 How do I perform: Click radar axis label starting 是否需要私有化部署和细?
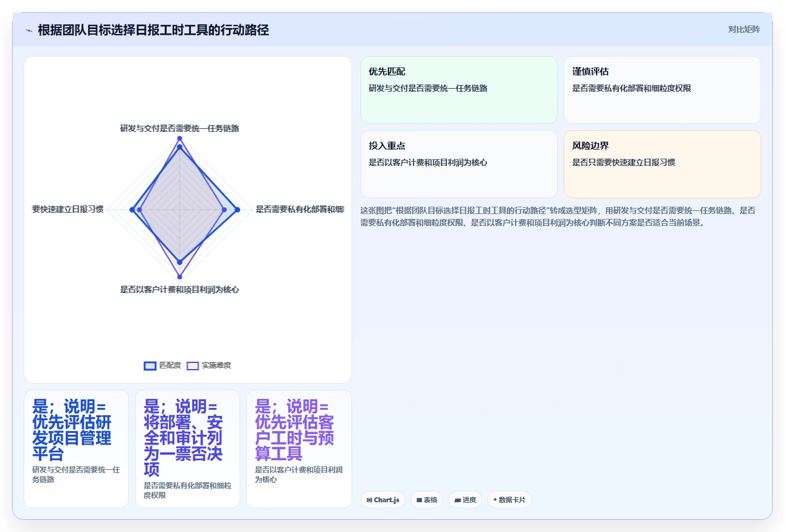[300, 209]
